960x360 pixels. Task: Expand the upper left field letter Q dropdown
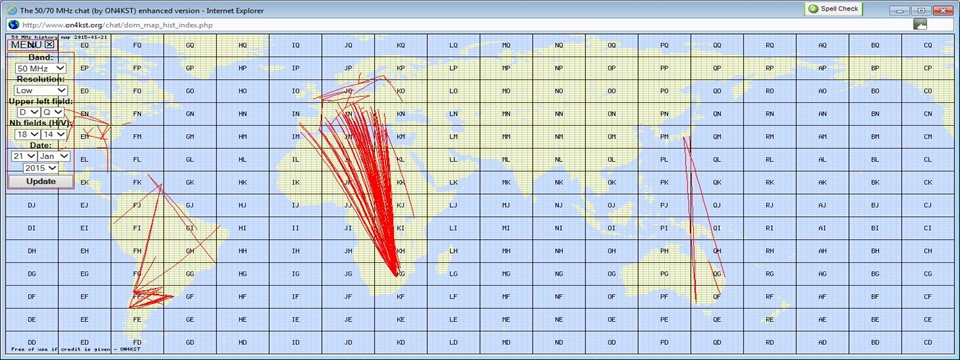pyautogui.click(x=53, y=112)
